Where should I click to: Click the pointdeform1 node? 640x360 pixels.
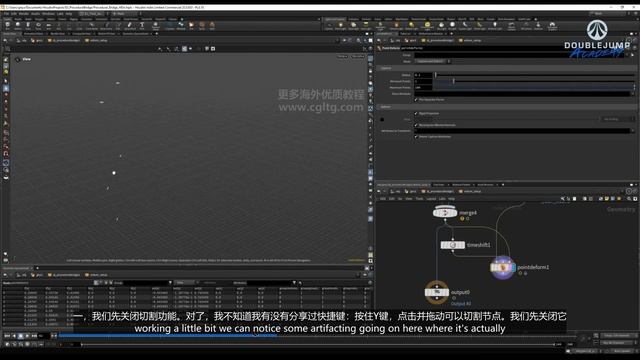click(x=502, y=267)
